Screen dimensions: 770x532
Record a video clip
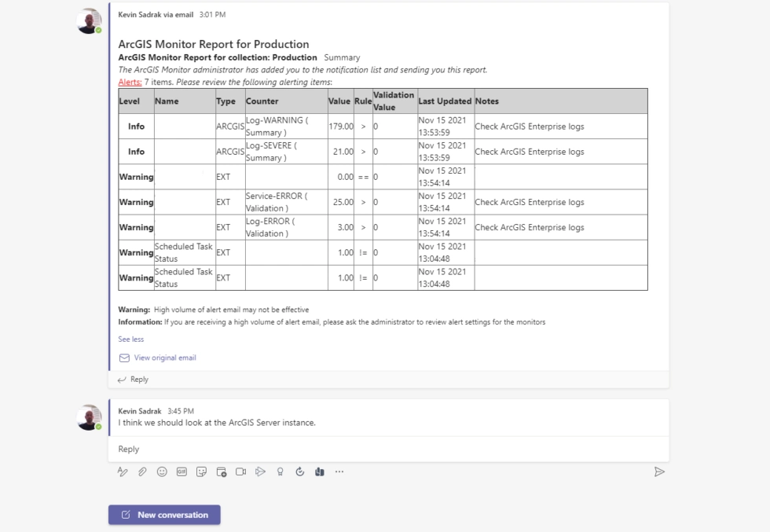[x=240, y=471]
